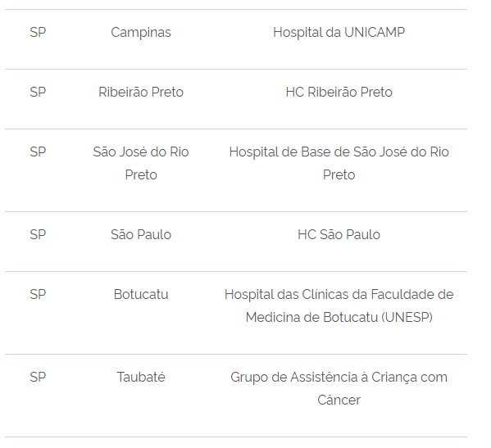Click the SP cell beside São Paulo
Image resolution: width=491 pixels, height=448 pixels.
pyautogui.click(x=38, y=234)
